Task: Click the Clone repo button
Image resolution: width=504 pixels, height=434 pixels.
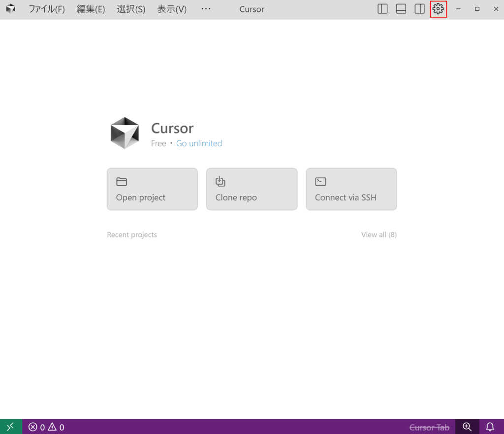Action: (x=252, y=189)
